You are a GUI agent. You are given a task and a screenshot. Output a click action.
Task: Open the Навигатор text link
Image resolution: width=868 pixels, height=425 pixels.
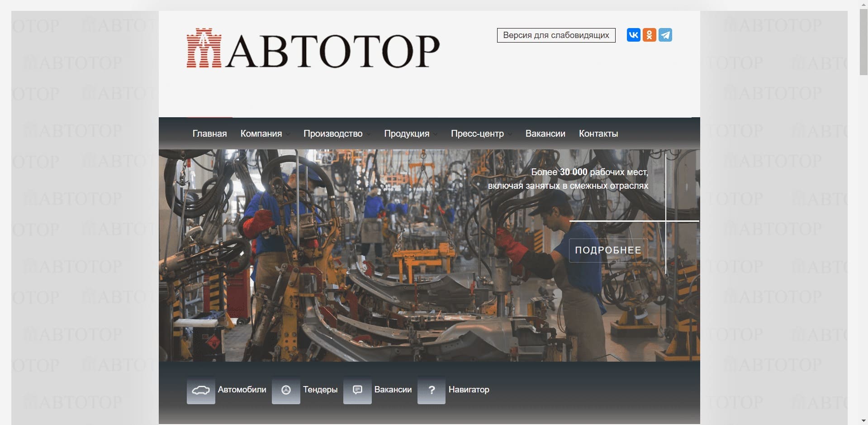click(x=469, y=390)
